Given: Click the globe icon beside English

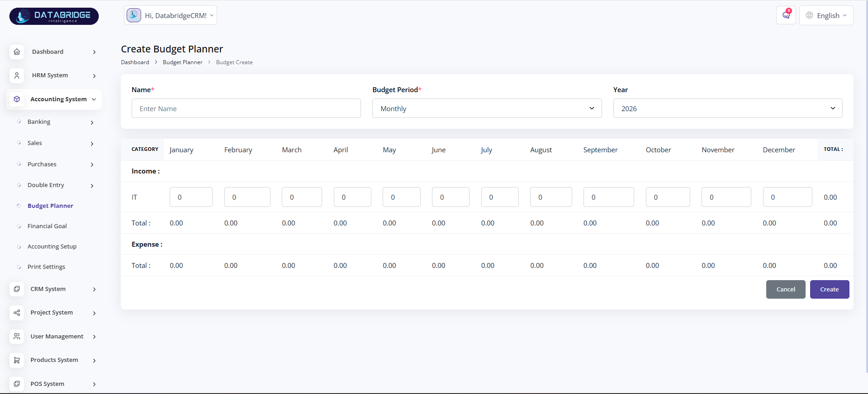Looking at the screenshot, I should coord(810,15).
